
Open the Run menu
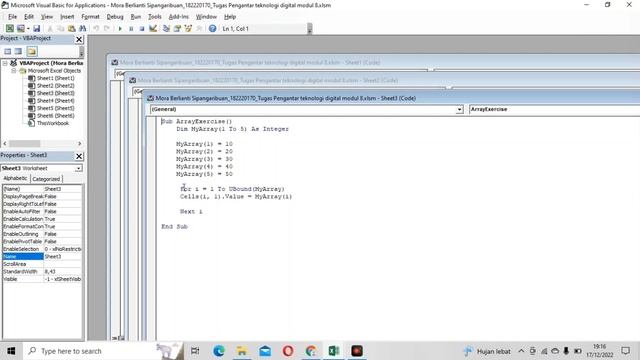[x=136, y=17]
